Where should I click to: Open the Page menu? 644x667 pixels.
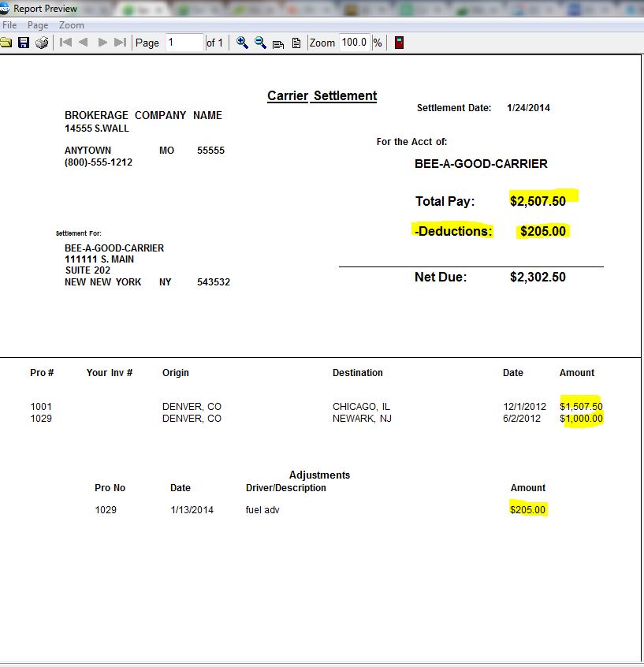coord(38,25)
